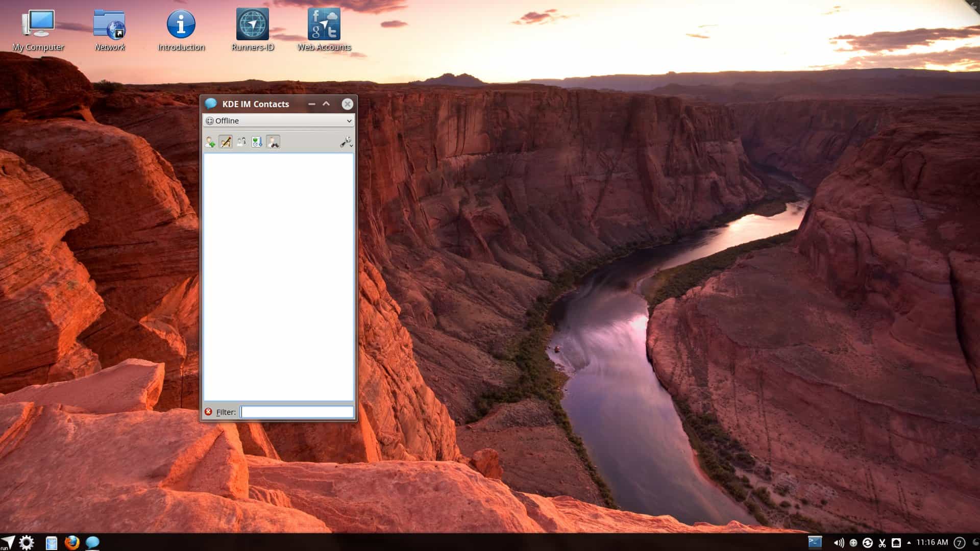Image resolution: width=980 pixels, height=551 pixels.
Task: Launch the Runners-ID desktop icon
Action: pyautogui.click(x=253, y=31)
